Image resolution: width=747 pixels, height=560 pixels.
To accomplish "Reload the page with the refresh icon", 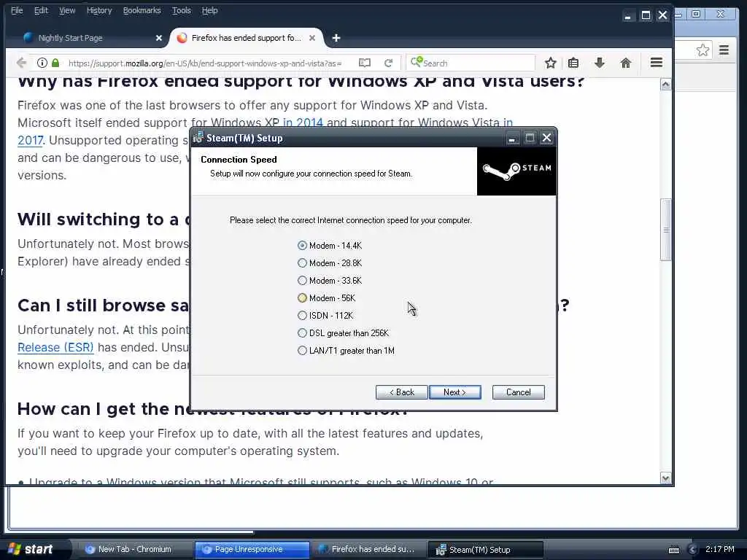I will (x=389, y=63).
